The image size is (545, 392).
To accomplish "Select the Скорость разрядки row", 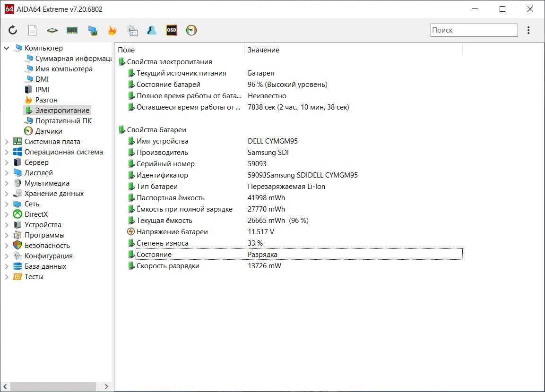I will (295, 266).
